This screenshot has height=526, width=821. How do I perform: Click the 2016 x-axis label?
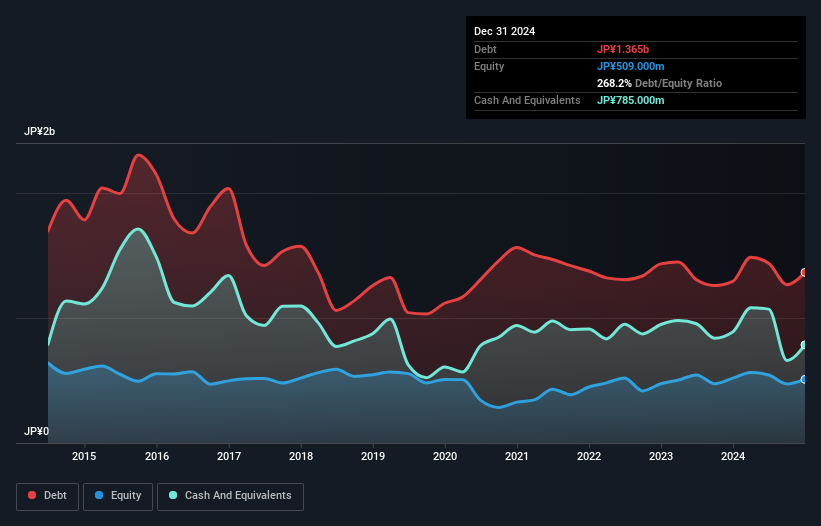tap(157, 456)
